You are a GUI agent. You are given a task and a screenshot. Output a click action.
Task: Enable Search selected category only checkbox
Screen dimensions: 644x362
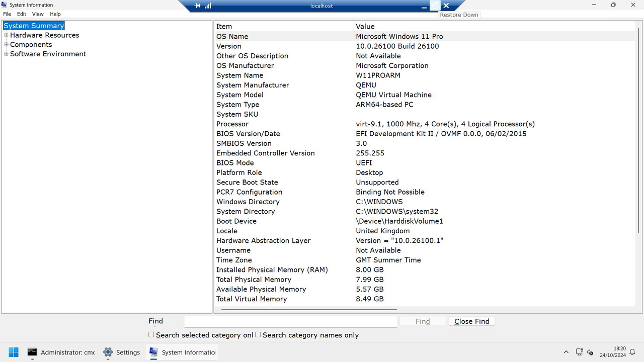[151, 335]
